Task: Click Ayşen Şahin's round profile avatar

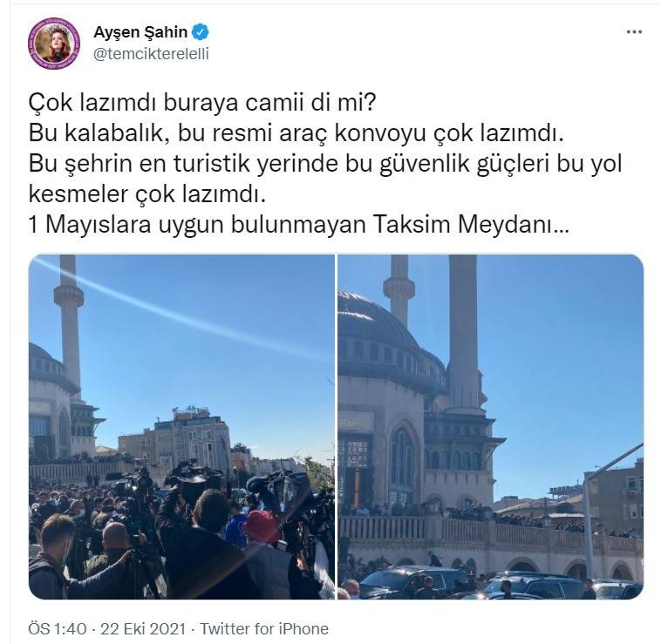Action: (x=54, y=44)
